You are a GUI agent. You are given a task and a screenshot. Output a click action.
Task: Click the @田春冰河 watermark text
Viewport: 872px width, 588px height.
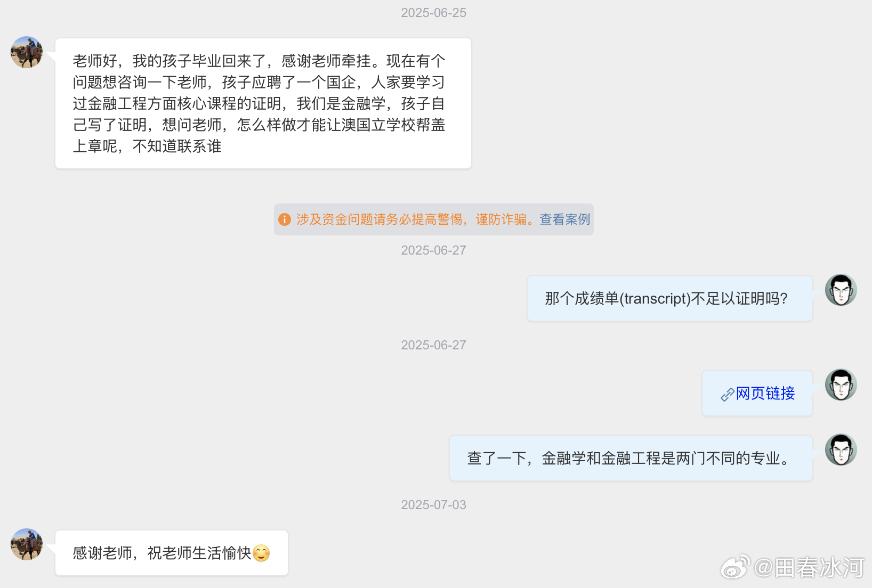click(809, 568)
